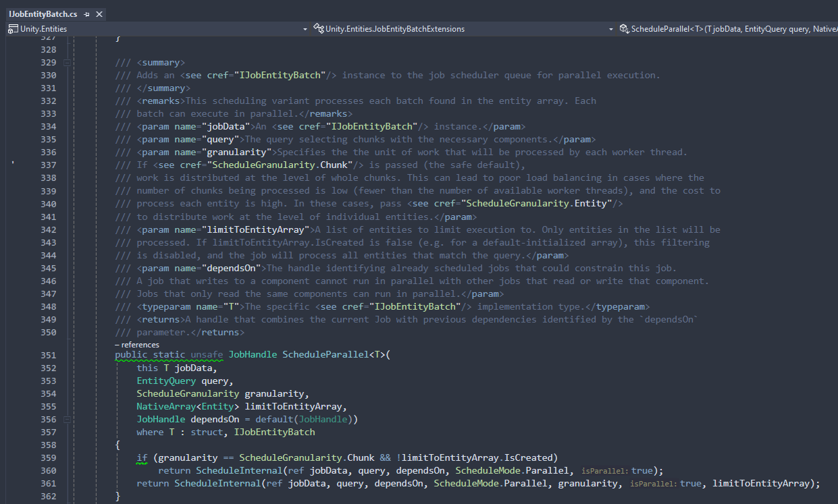The height and width of the screenshot is (504, 838).
Task: Toggle a breakpoint in the margin of line 351
Action: tap(12, 354)
